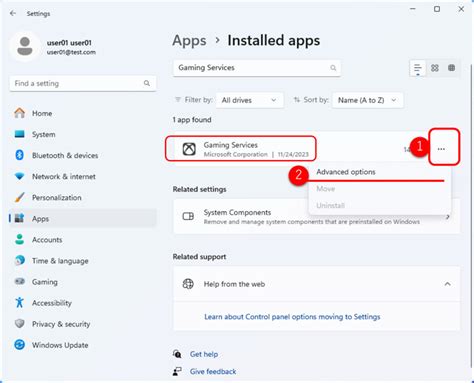Click search icon in Find a setting
Viewport: 474px width, 383px height.
click(x=147, y=83)
